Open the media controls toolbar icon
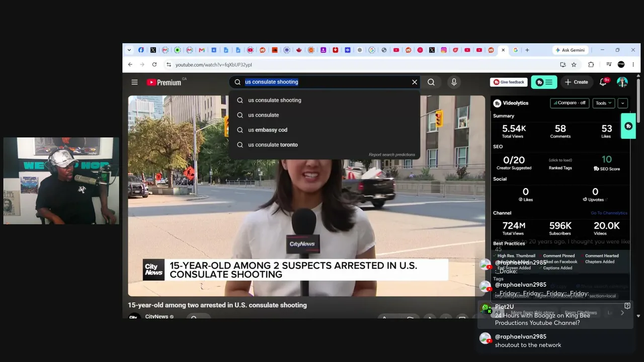Image resolution: width=644 pixels, height=362 pixels. 609,64
